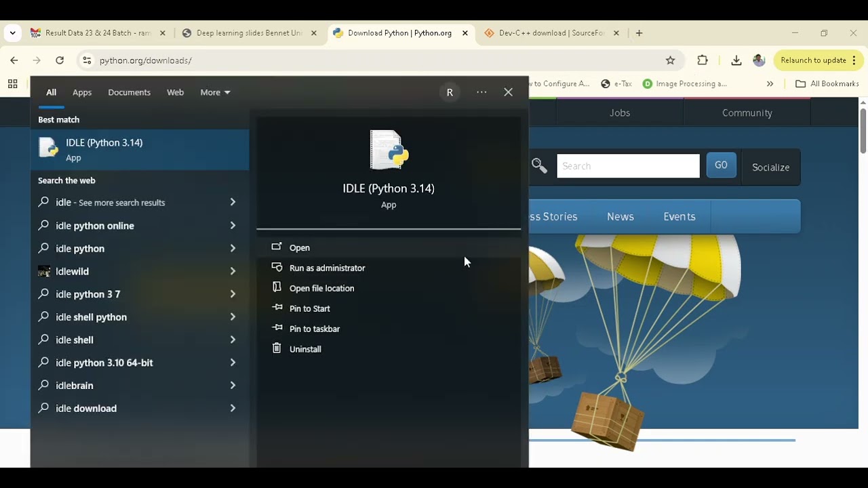Open the Chrome profile avatar
The width and height of the screenshot is (868, 488).
click(759, 60)
